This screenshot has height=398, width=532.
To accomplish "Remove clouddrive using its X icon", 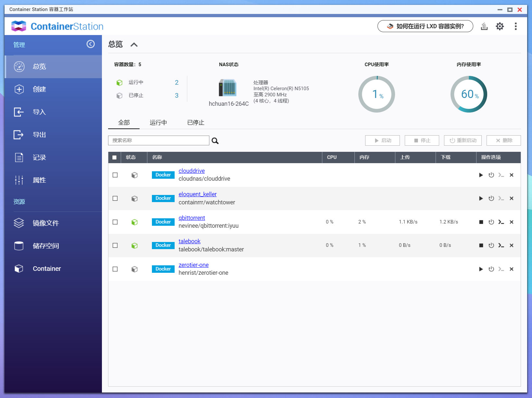I will [512, 175].
